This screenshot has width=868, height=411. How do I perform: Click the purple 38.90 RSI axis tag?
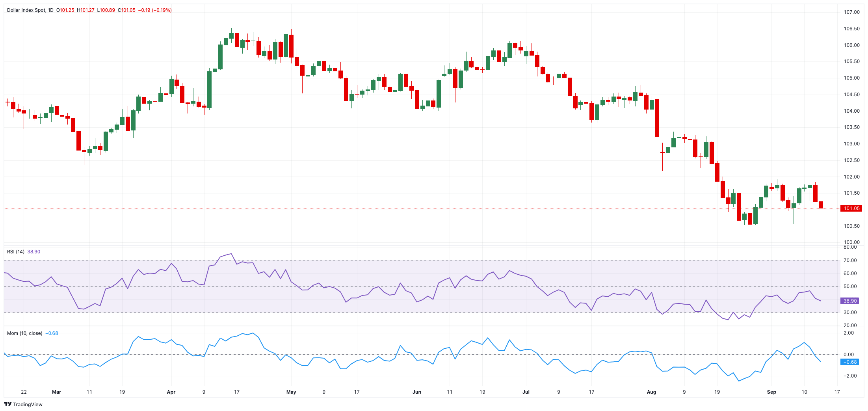pos(850,301)
